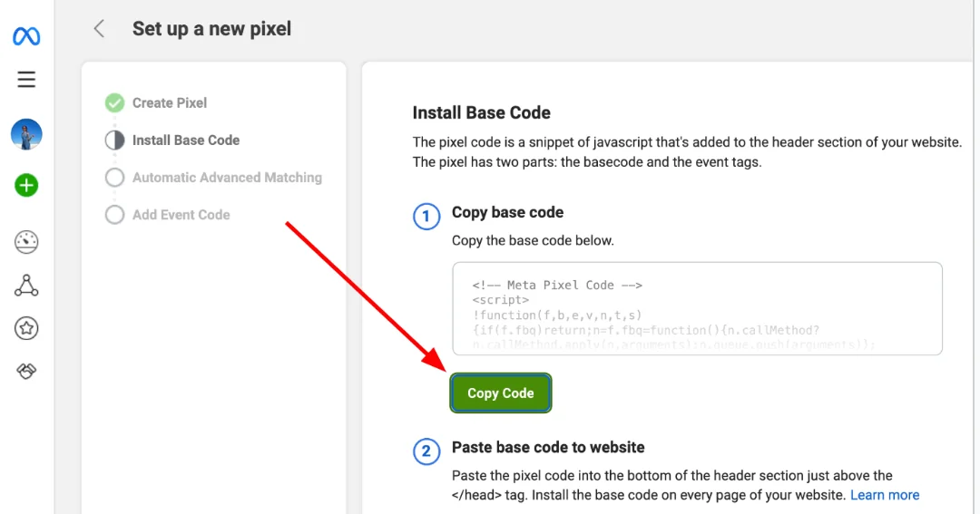980x514 pixels.
Task: Click the '<script>' code line
Action: pyautogui.click(x=501, y=300)
